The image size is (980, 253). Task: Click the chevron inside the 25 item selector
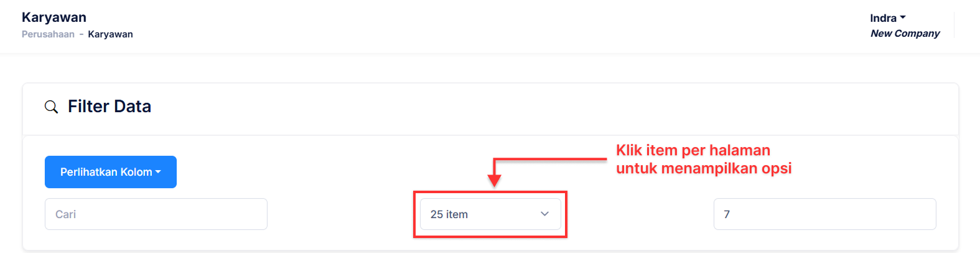tap(544, 214)
